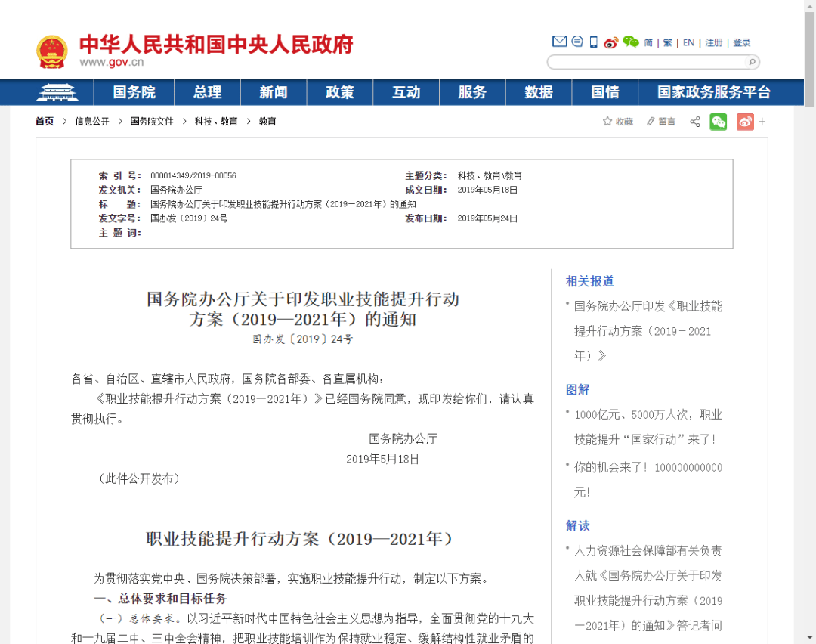Click the index number 000014349/2019-00056

point(193,175)
